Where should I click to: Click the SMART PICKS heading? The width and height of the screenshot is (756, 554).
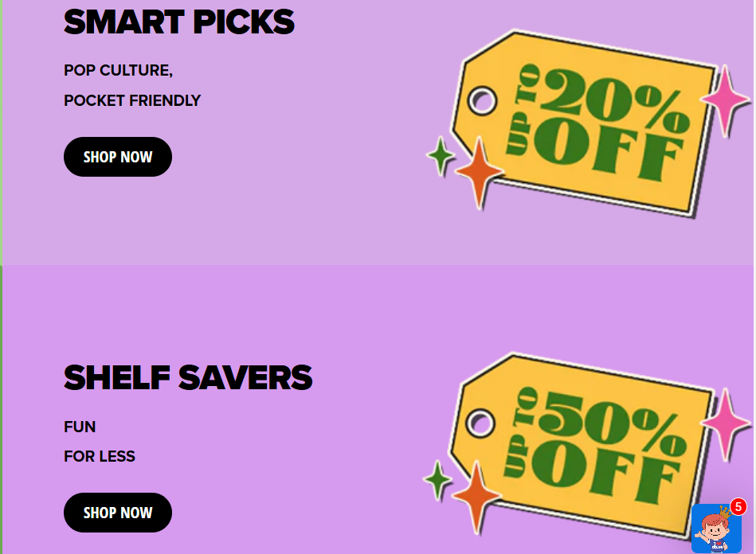point(179,22)
